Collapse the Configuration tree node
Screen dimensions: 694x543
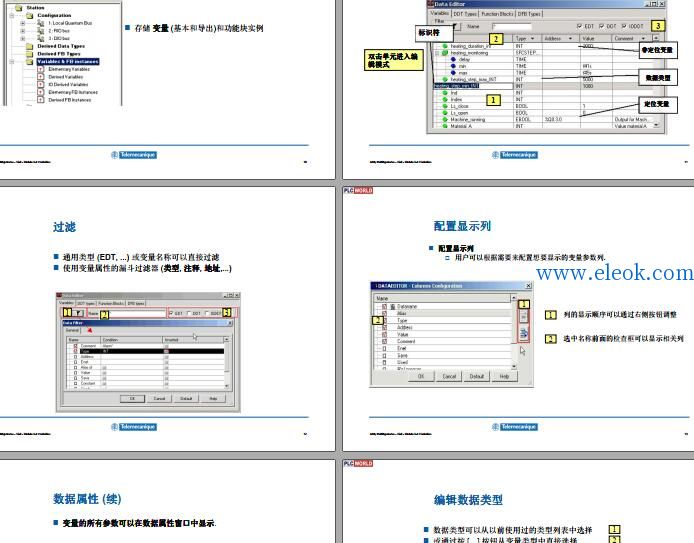click(x=12, y=15)
